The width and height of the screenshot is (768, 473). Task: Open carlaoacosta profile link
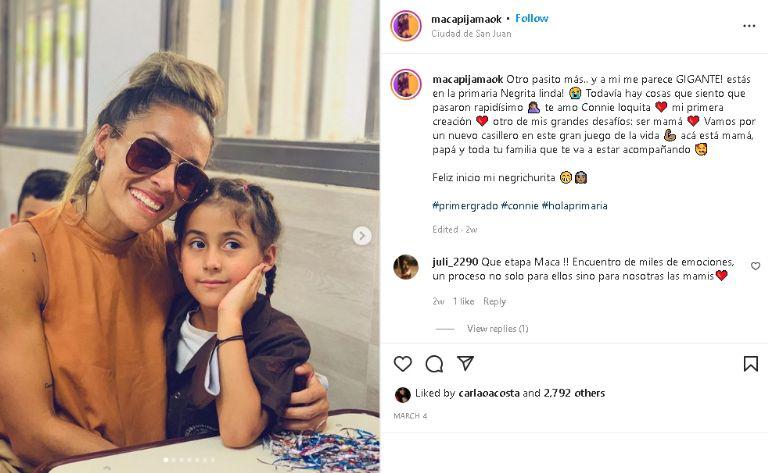(x=488, y=393)
